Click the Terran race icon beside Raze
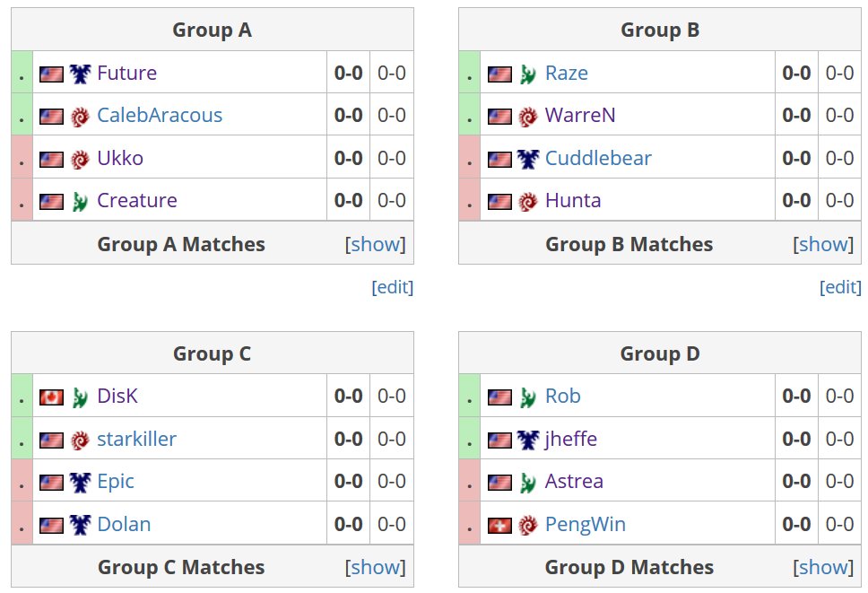Screen dimensions: 868x593 (x=527, y=74)
